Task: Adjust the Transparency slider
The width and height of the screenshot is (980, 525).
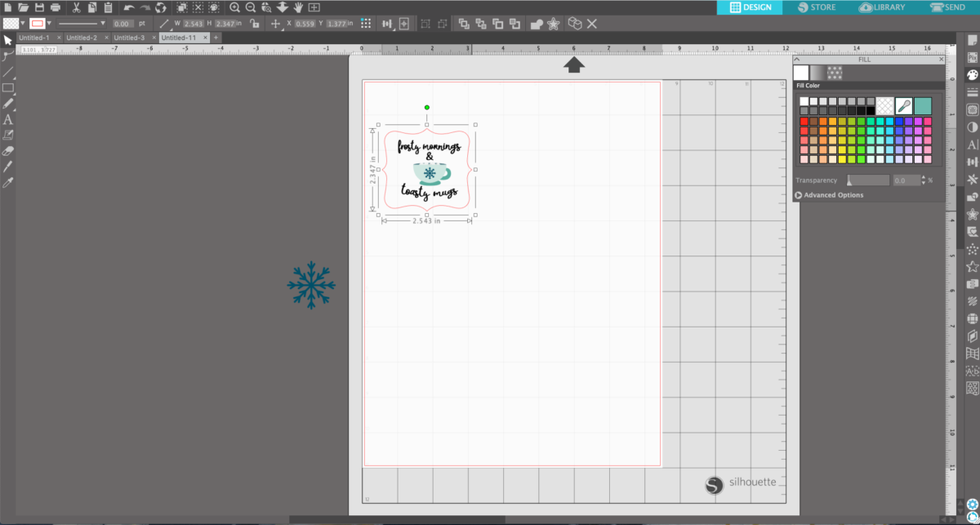Action: 868,180
